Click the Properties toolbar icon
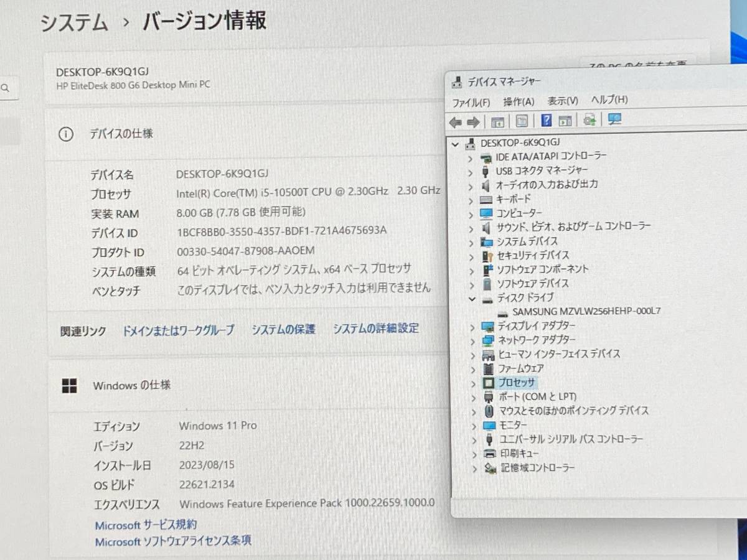 coord(522,121)
